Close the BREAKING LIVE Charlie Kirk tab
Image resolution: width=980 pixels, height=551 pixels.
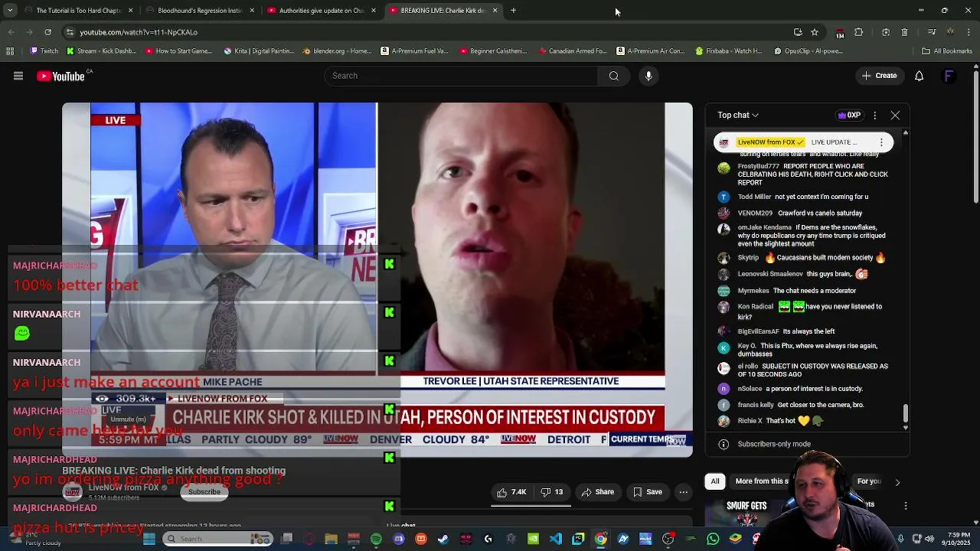tap(495, 11)
